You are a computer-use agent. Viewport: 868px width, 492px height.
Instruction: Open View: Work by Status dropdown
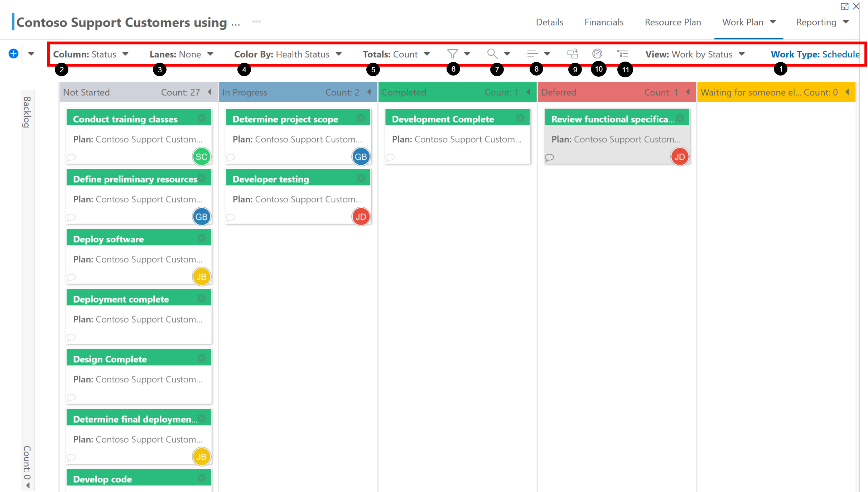pyautogui.click(x=695, y=54)
